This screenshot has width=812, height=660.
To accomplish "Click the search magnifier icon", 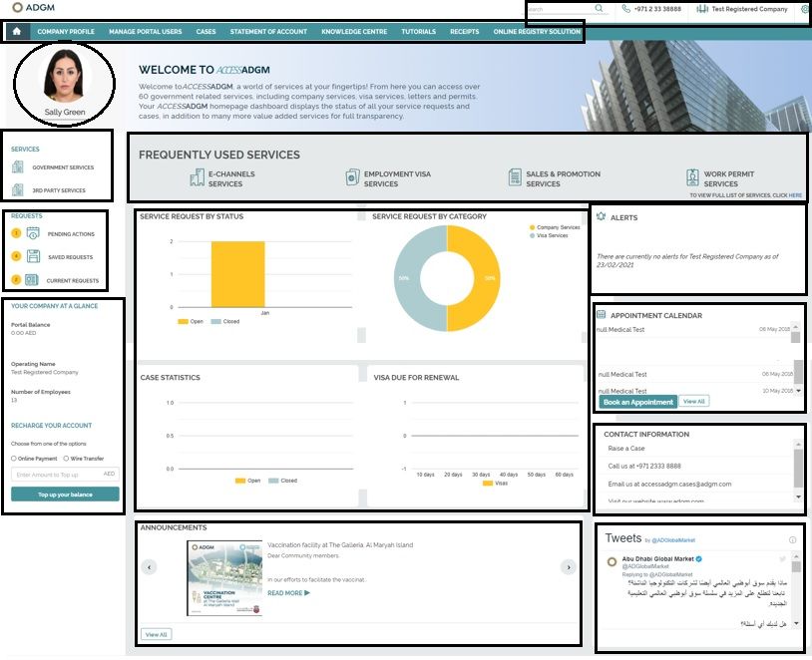I will pyautogui.click(x=599, y=8).
